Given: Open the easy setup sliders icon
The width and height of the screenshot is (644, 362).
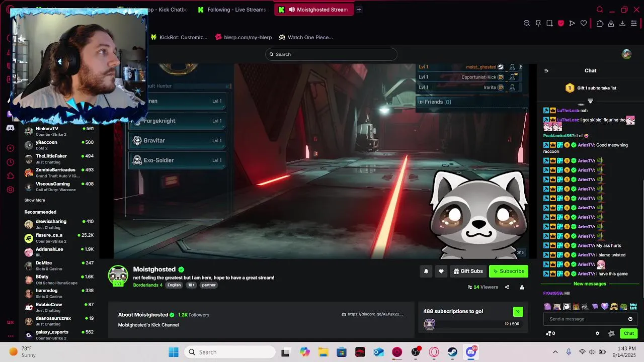Looking at the screenshot, I should click(x=634, y=23).
